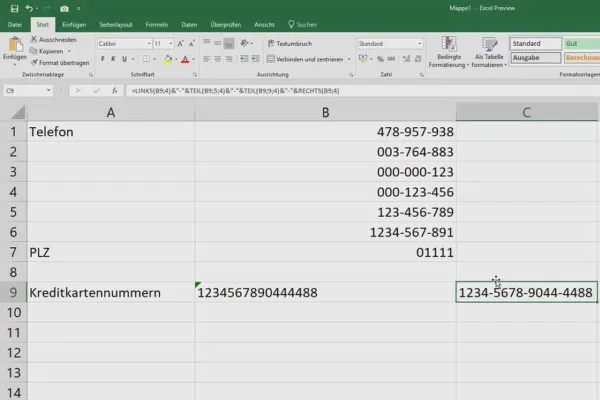Align text right in the Ausrichtung group
This screenshot has width=600, height=400.
point(228,59)
